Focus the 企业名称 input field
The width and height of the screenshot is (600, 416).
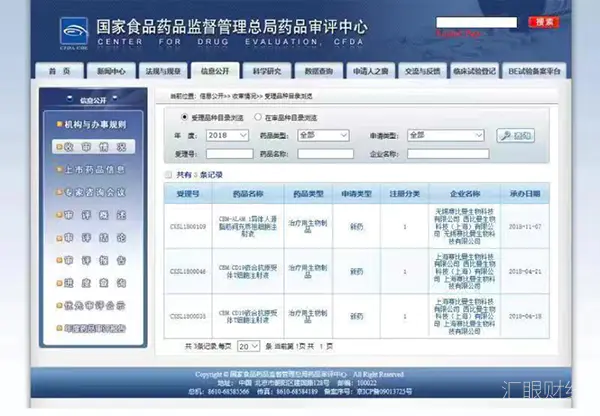(448, 154)
